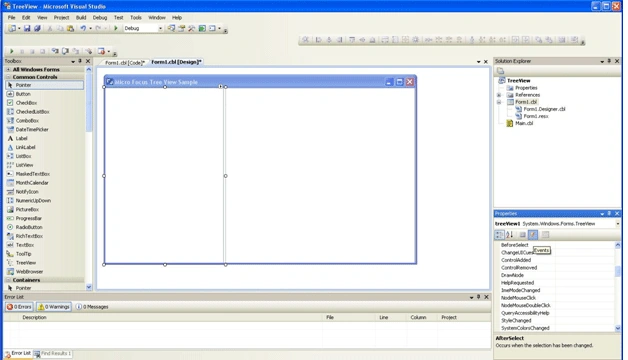Image resolution: width=628 pixels, height=360 pixels.
Task: Click the New Project icon in the toolbar
Action: [x=12, y=28]
